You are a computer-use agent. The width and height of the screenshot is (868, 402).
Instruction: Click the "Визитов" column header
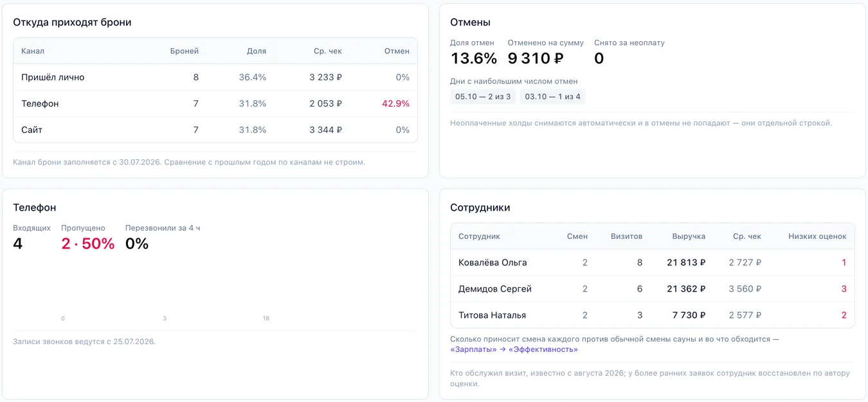tap(626, 236)
